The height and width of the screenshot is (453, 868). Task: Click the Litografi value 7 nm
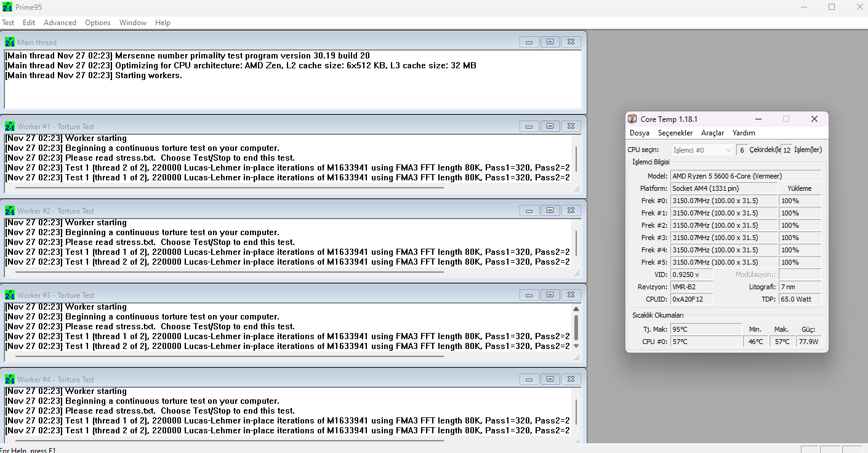click(x=800, y=287)
